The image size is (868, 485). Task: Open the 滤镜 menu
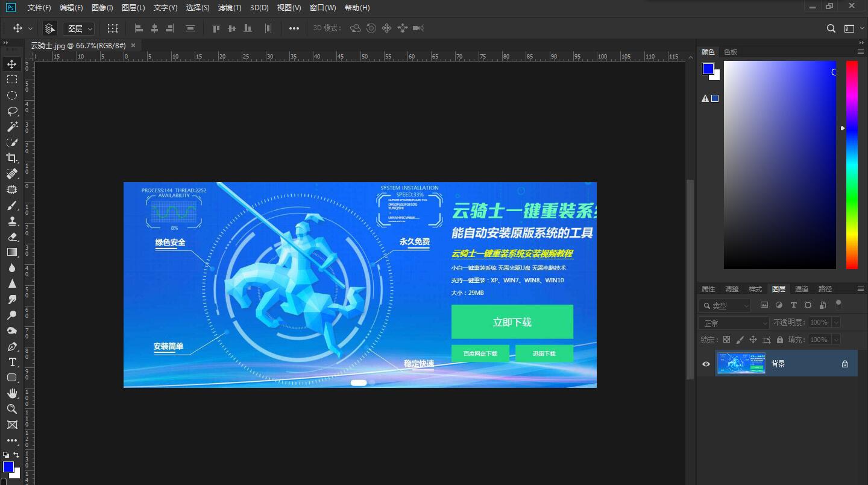[230, 8]
